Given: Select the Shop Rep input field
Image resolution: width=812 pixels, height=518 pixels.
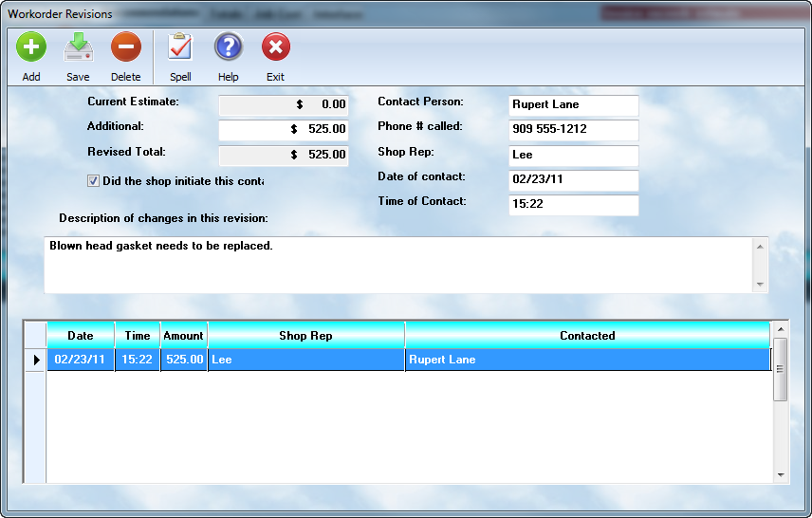Looking at the screenshot, I should point(573,156).
